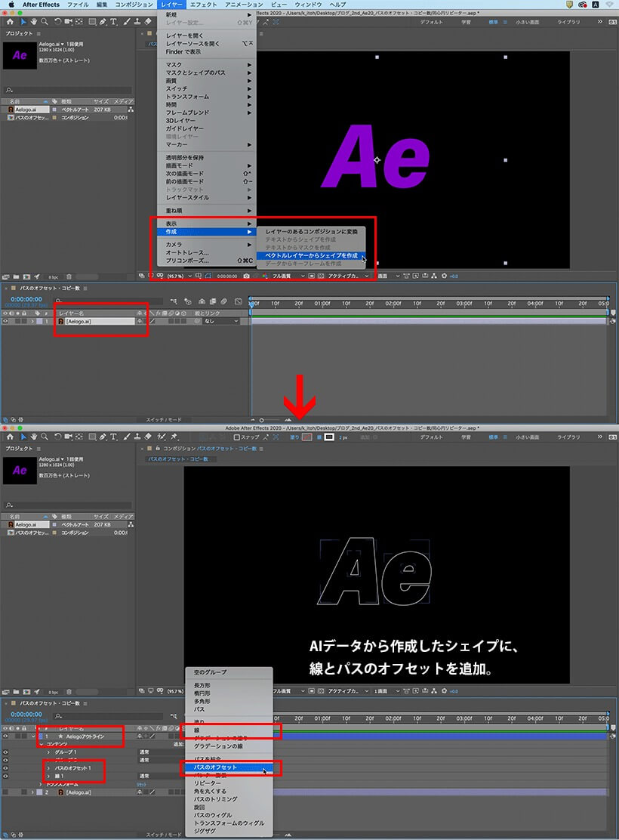
Task: Hide the Aelogoアウトライン layer via eye toggle
Action: coord(5,737)
